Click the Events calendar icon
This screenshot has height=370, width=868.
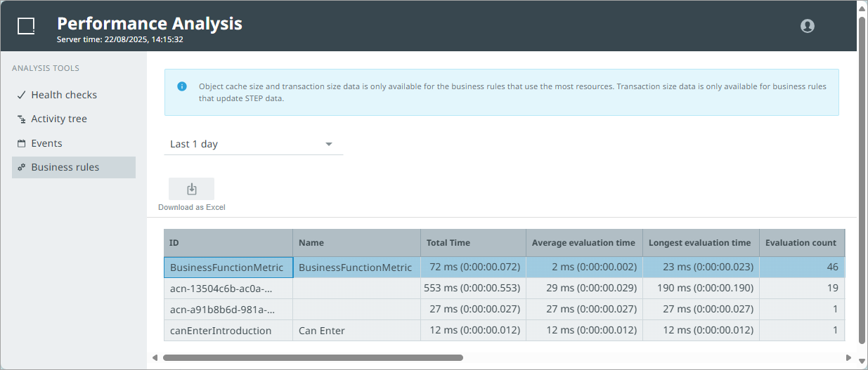click(21, 143)
